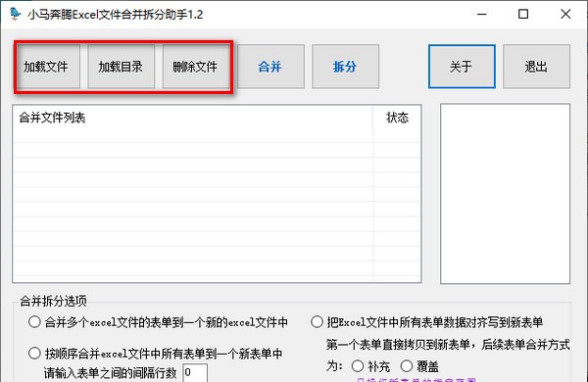Click the 加载文件 button
This screenshot has width=588, height=382.
coord(47,67)
